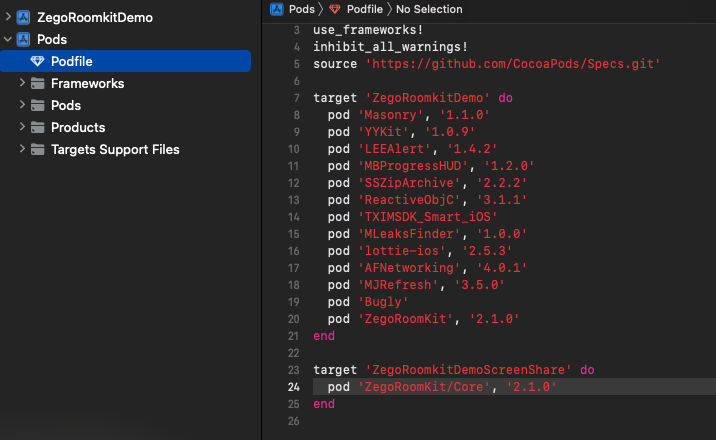
Task: Select ZegoRoomkitDemo project in navigator
Action: point(95,17)
